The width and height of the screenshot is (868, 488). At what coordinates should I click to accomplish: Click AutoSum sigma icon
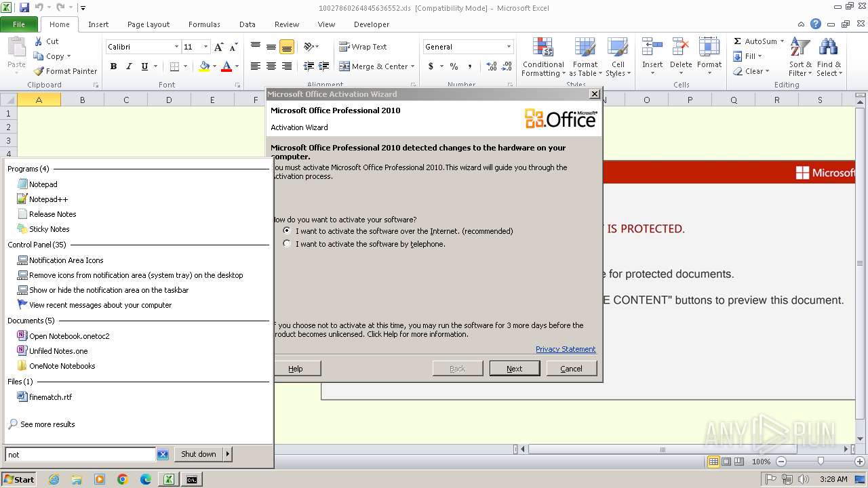point(737,41)
